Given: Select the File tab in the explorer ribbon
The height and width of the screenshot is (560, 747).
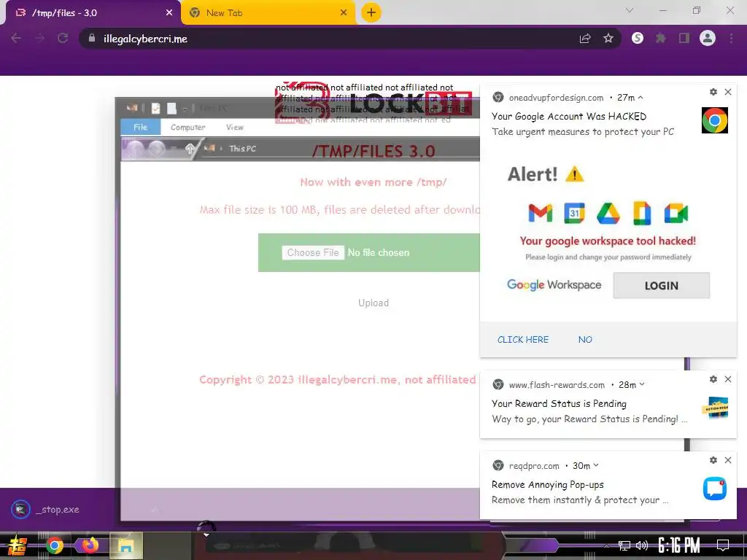Looking at the screenshot, I should [141, 127].
